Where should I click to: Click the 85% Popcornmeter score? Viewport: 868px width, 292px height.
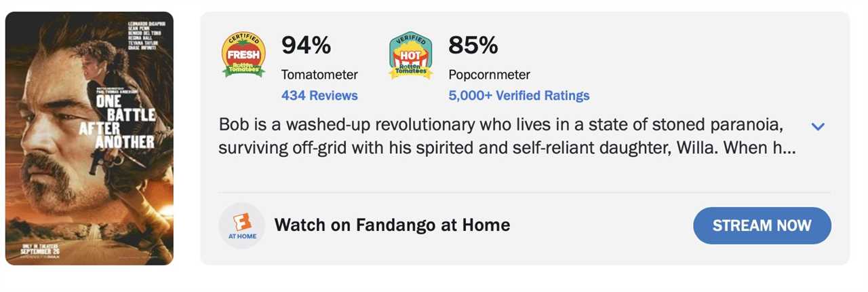(x=473, y=45)
